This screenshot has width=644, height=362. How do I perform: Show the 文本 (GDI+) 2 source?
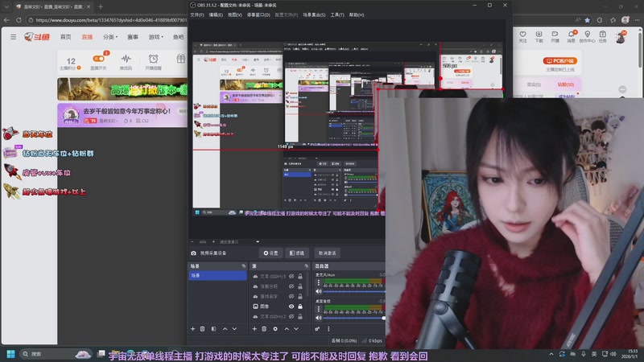click(x=291, y=316)
